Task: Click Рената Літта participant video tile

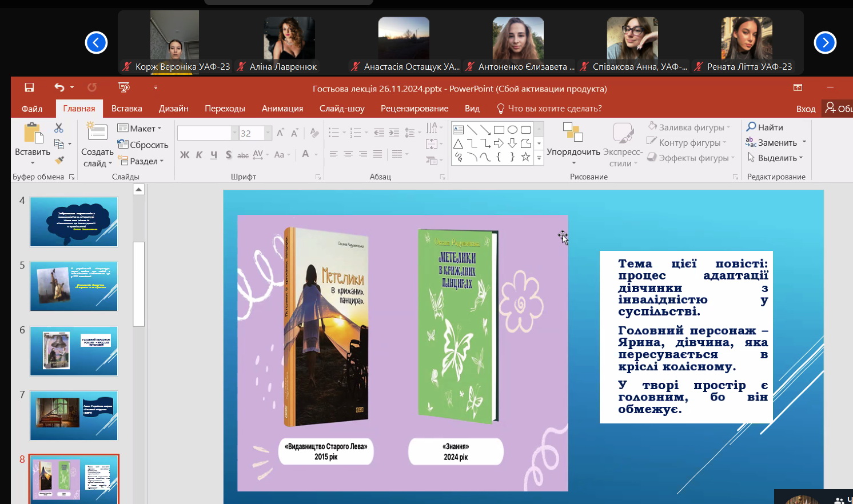Action: [x=747, y=42]
